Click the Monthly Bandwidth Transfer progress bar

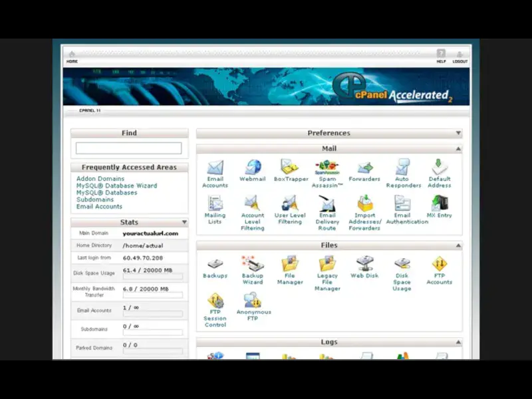click(x=153, y=295)
